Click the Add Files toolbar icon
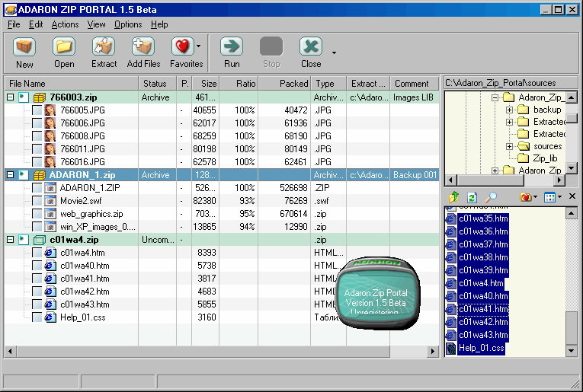Screen dimensions: 583x392 [143, 47]
